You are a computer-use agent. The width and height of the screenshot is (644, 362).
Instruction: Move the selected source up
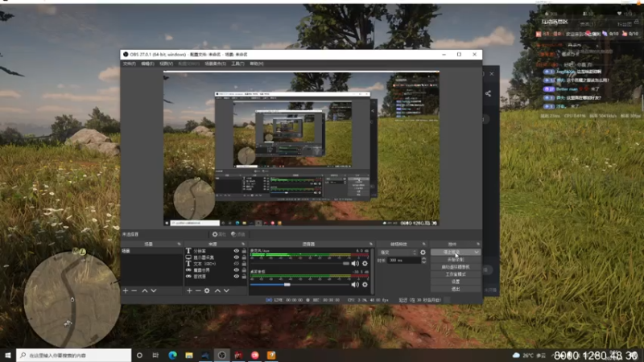217,290
